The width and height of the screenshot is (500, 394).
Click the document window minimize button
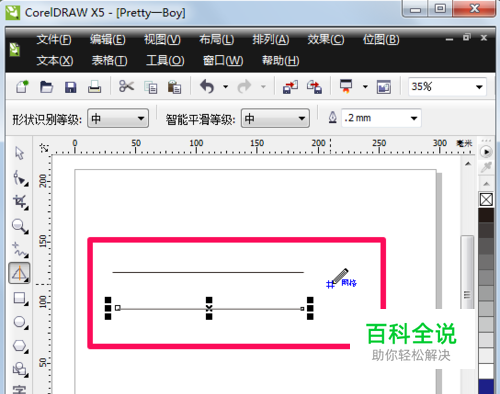click(x=449, y=39)
